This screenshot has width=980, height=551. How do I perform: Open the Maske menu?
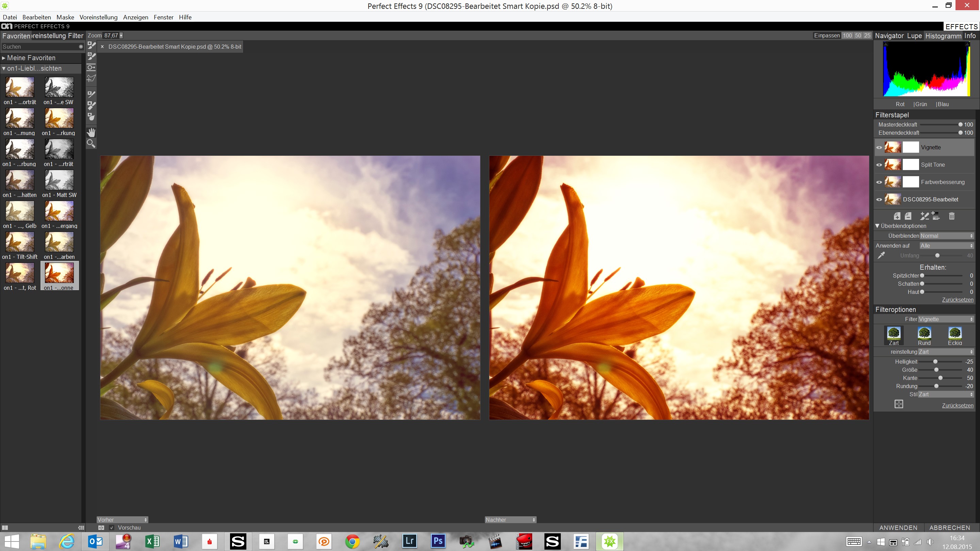65,17
